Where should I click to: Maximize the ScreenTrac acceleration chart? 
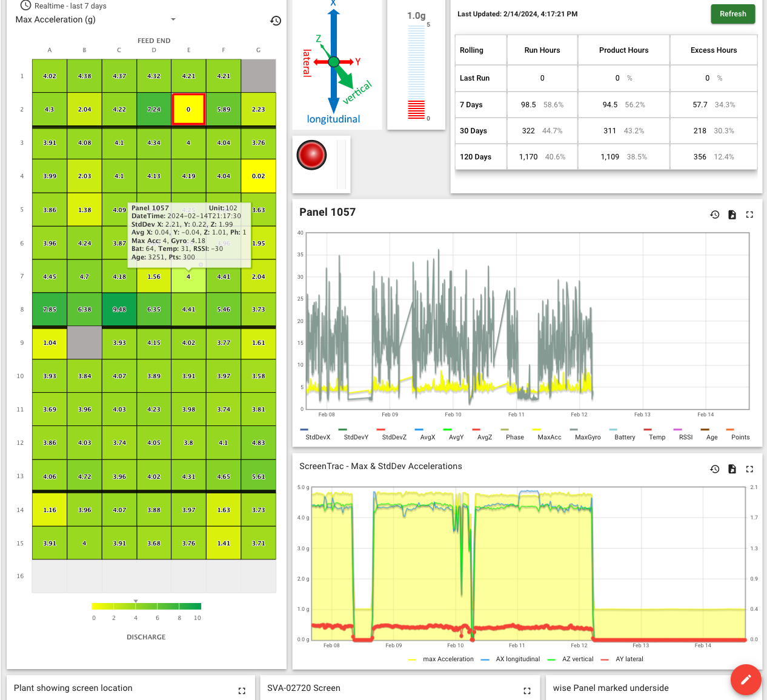[x=749, y=469]
